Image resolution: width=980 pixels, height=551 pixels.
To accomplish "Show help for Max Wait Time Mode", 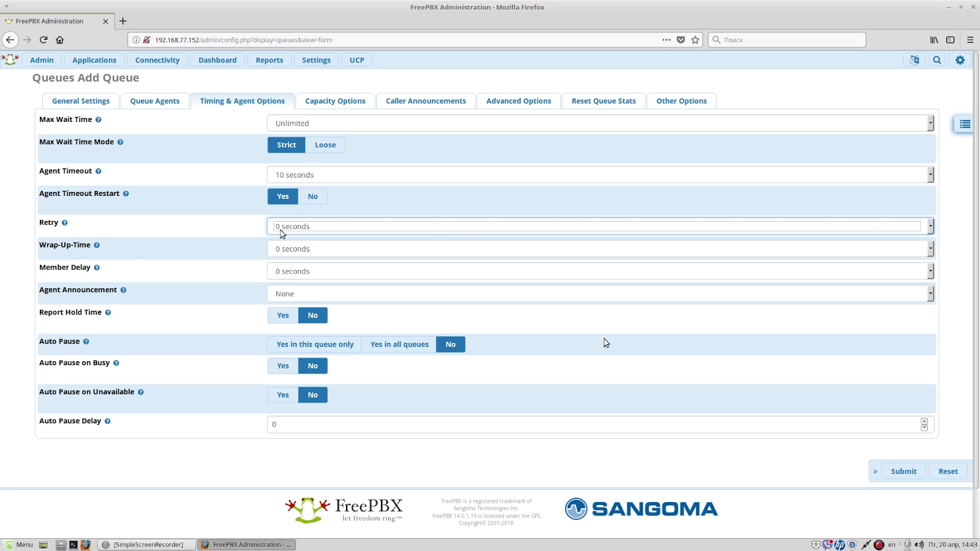I will coord(120,142).
